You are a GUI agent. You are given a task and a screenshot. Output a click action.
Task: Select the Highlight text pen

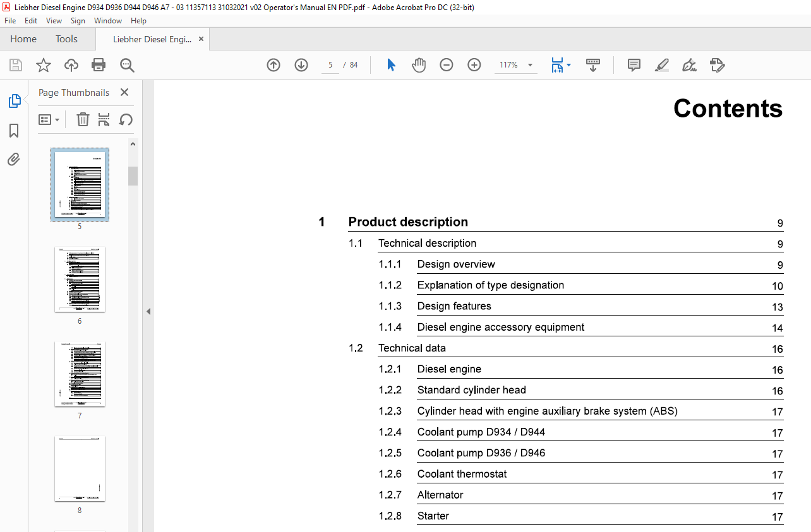point(661,65)
